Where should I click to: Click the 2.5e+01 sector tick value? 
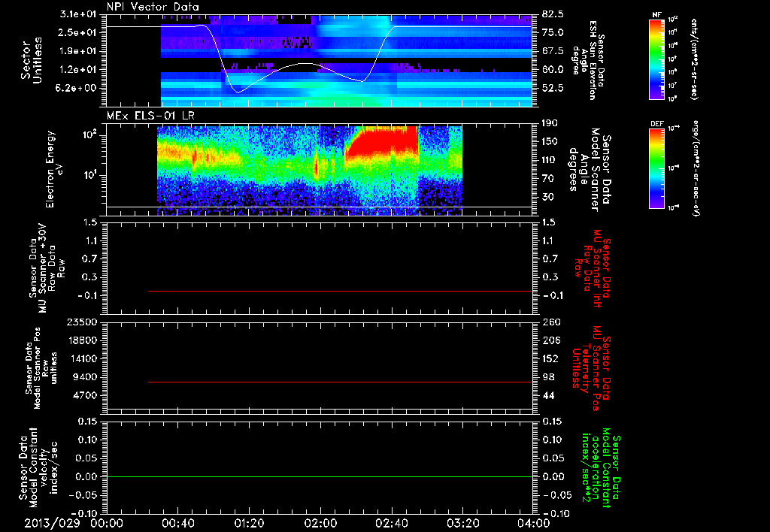pos(79,32)
